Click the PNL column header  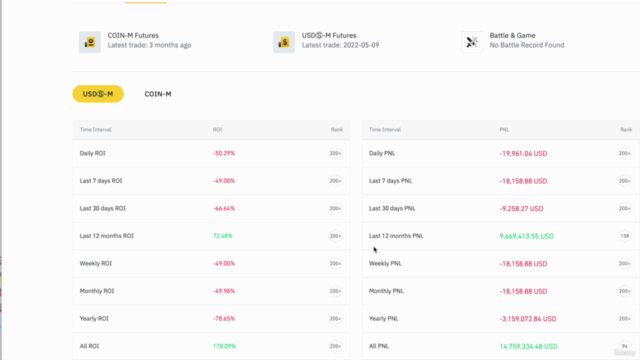[x=504, y=130]
